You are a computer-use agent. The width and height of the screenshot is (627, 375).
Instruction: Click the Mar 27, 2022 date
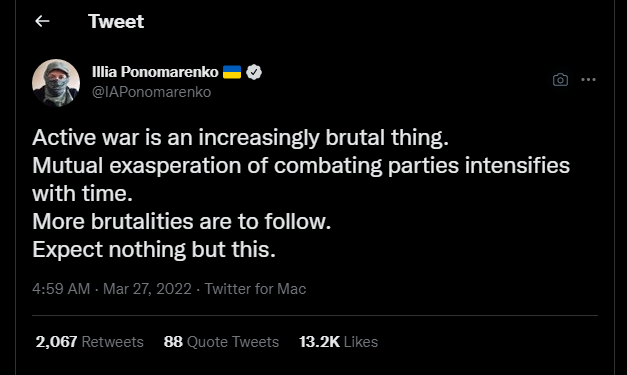coord(147,289)
